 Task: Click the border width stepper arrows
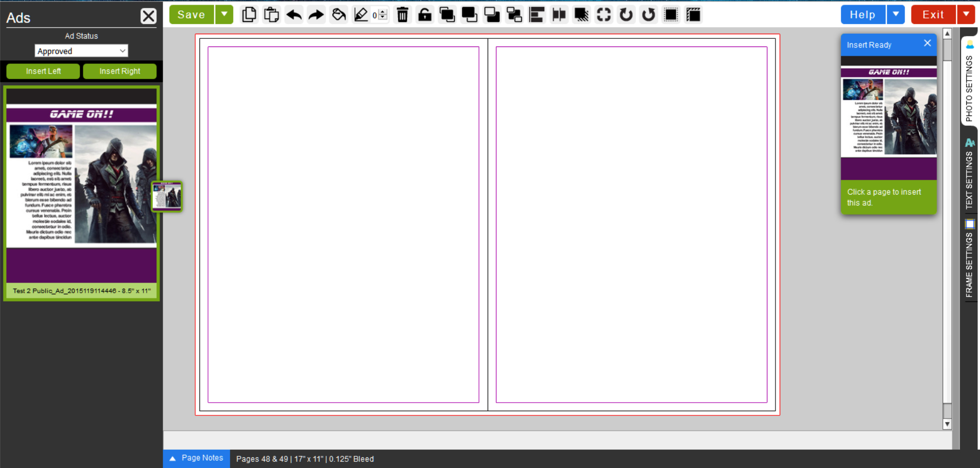(x=382, y=15)
